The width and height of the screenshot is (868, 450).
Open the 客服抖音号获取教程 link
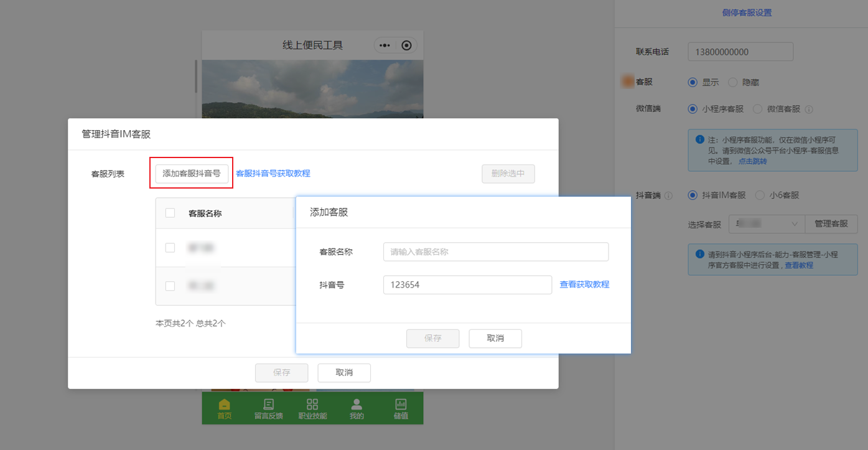[x=273, y=174]
